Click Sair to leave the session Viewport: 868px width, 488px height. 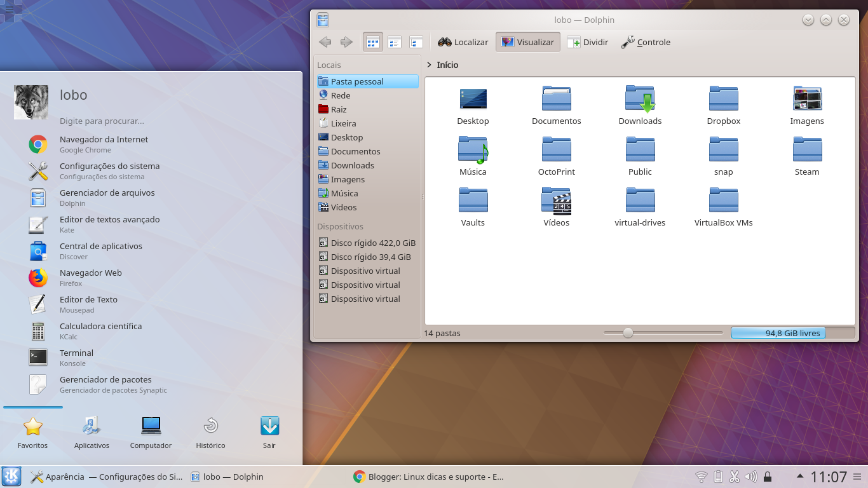click(x=269, y=433)
